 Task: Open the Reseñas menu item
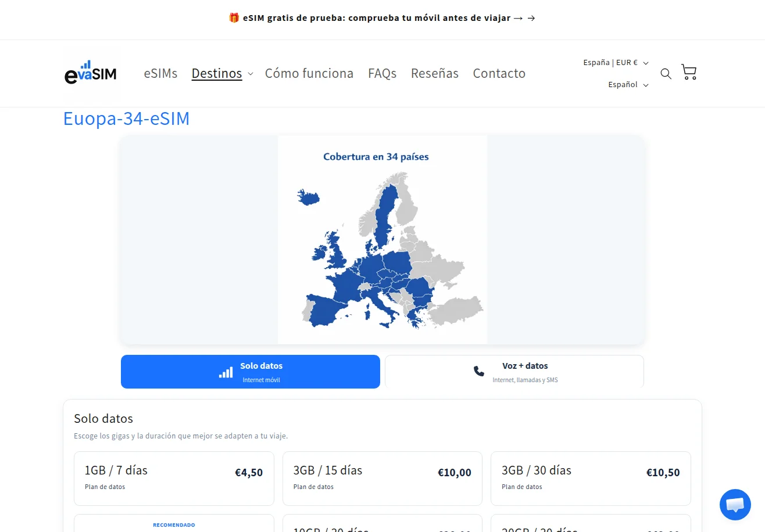[x=435, y=74]
